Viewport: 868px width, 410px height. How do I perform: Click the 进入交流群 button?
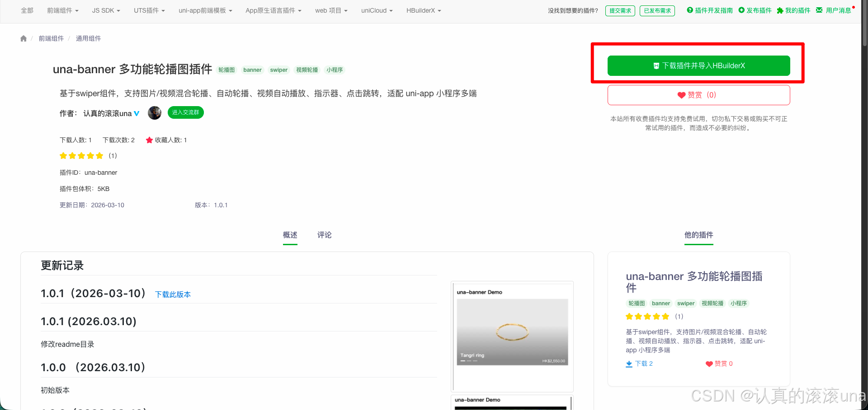click(x=186, y=112)
